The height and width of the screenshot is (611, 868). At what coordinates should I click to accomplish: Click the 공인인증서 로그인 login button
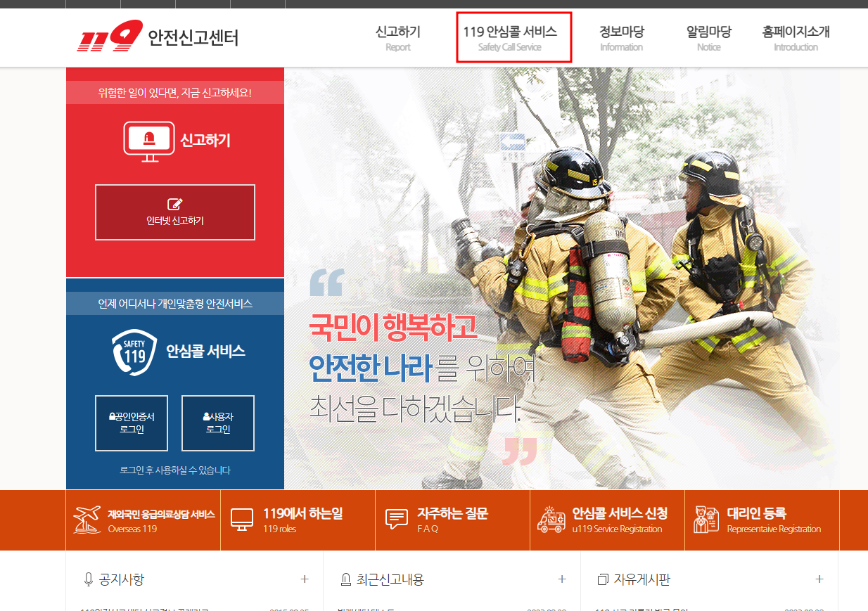pyautogui.click(x=131, y=423)
